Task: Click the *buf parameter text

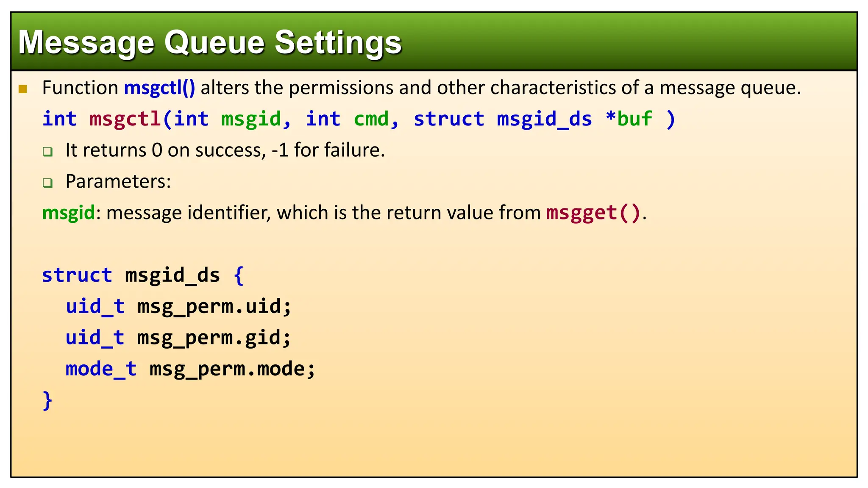Action: [629, 119]
